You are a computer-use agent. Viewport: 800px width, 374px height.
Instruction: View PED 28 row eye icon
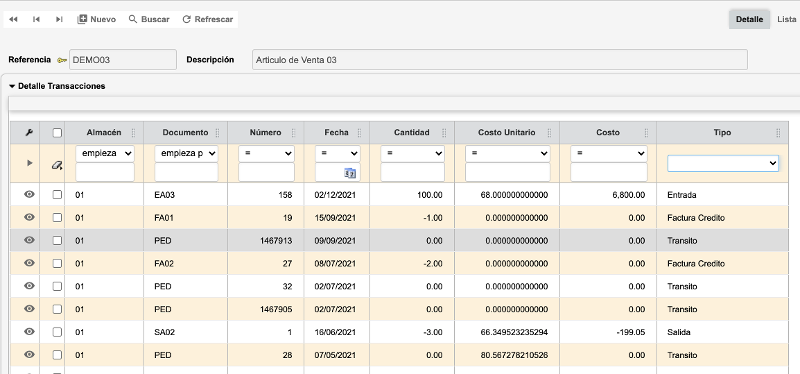pyautogui.click(x=30, y=355)
